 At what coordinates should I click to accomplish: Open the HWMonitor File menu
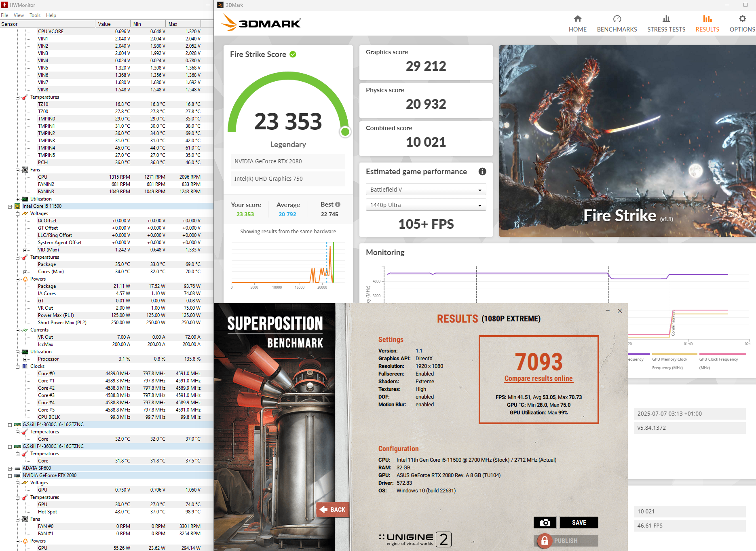click(x=4, y=15)
